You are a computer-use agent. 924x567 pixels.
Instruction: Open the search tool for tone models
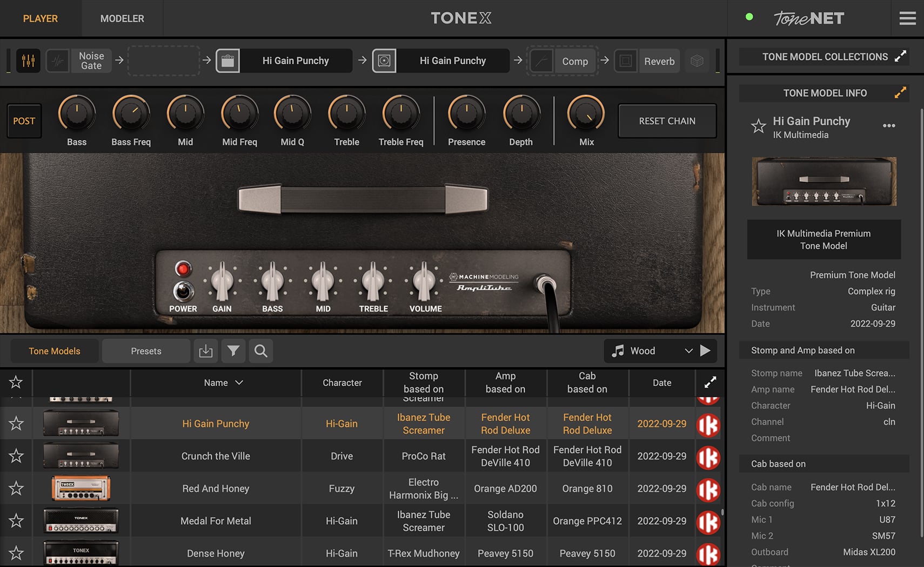pyautogui.click(x=260, y=351)
